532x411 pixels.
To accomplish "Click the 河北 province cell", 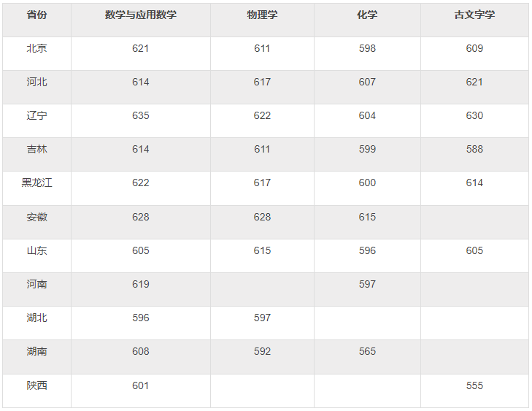I will (x=36, y=82).
